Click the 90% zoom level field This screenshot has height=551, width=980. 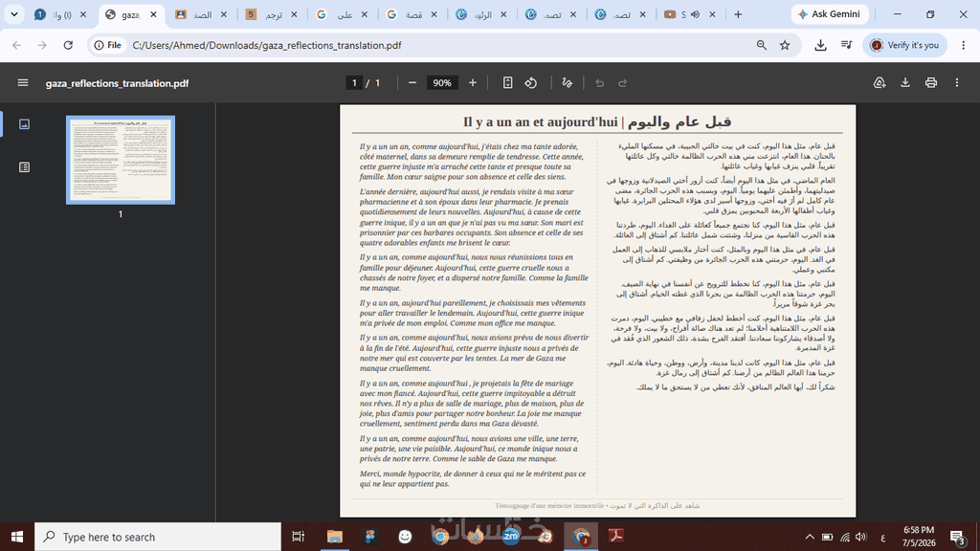point(442,82)
